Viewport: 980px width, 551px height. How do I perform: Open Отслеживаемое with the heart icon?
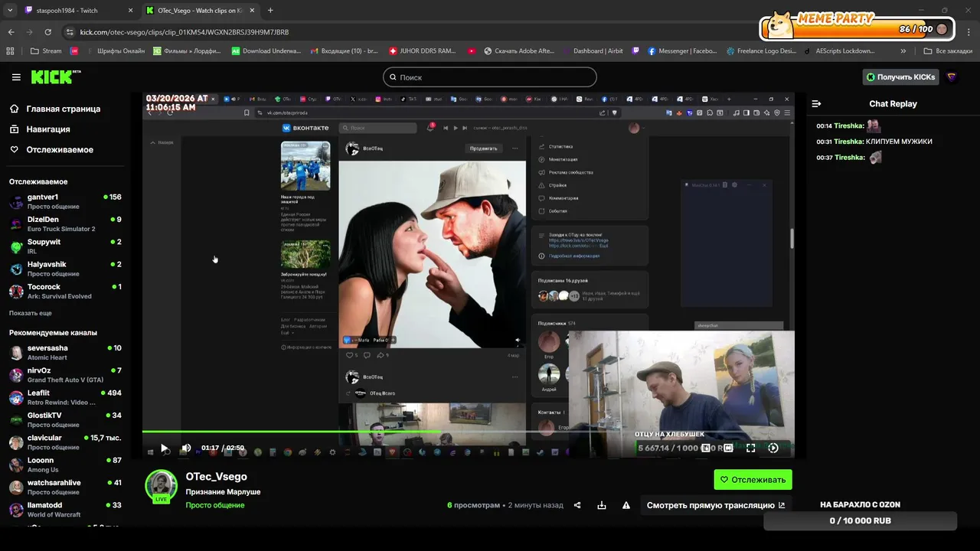pyautogui.click(x=51, y=149)
